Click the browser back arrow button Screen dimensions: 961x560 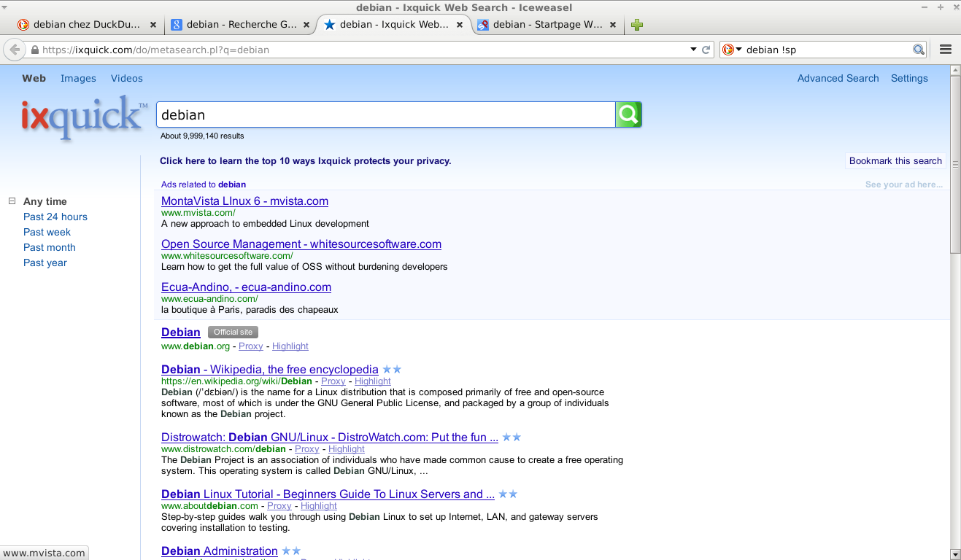pos(14,50)
